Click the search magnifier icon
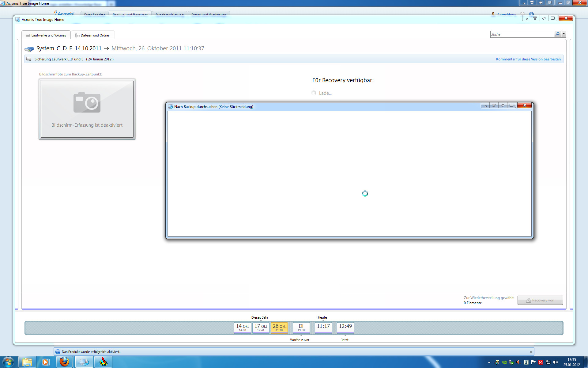This screenshot has height=368, width=588. click(557, 34)
